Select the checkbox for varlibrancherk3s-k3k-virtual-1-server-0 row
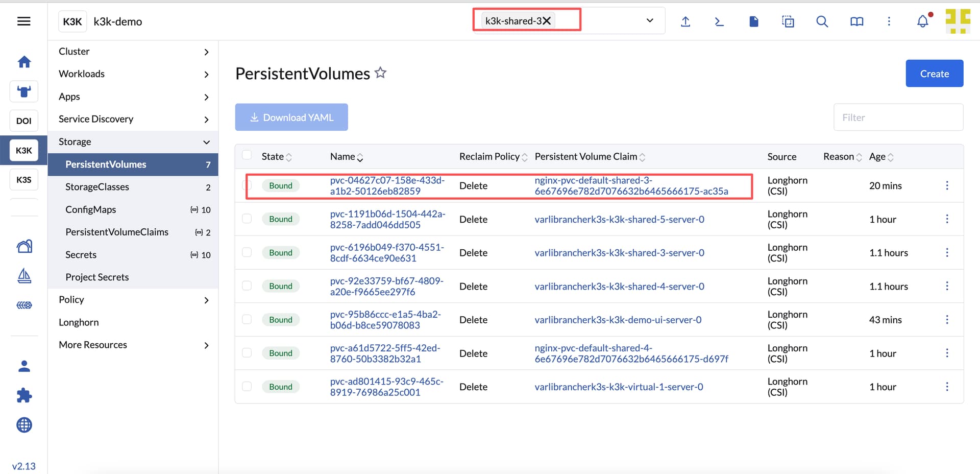 [x=247, y=387]
